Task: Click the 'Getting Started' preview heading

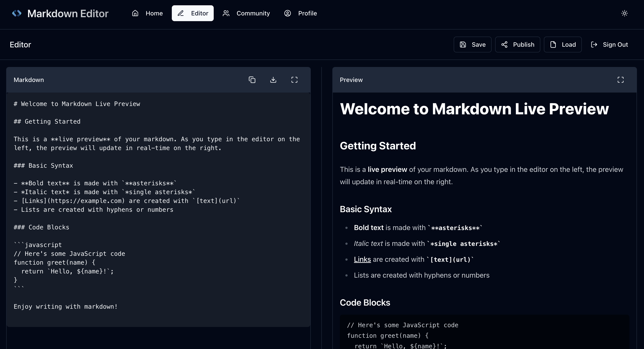Action: [x=378, y=146]
